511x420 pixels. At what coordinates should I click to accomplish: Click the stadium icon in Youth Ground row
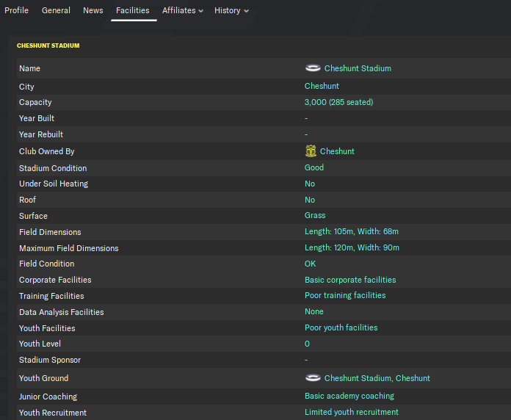(x=313, y=378)
